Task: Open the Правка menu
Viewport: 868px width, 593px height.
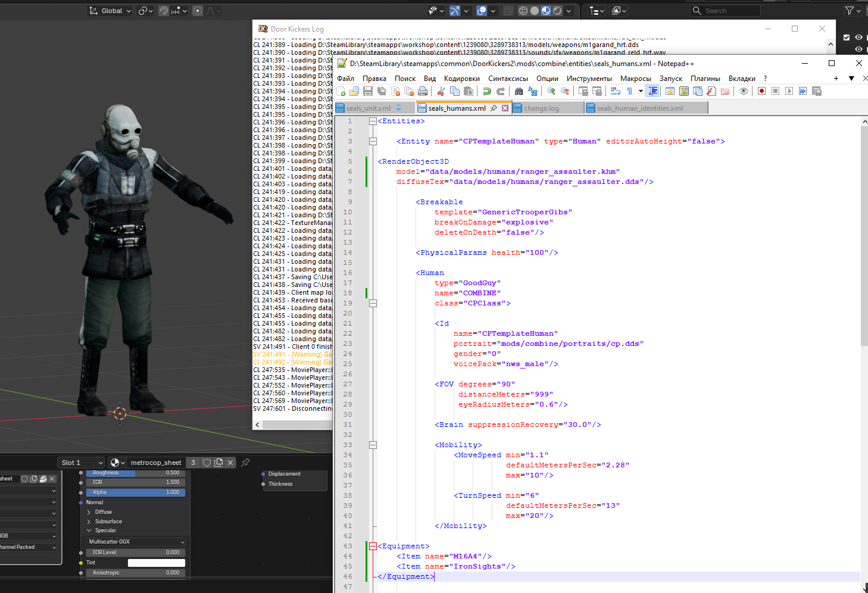Action: (374, 79)
